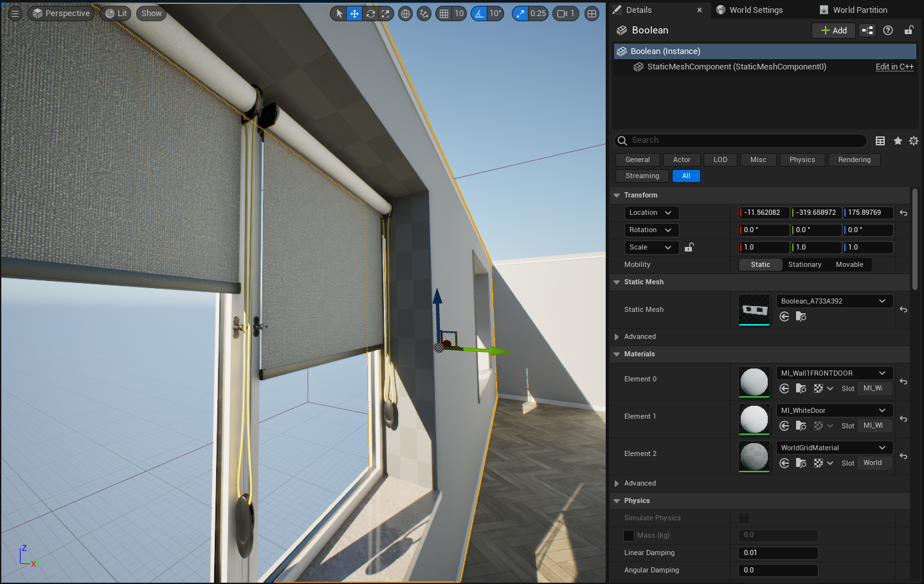The width and height of the screenshot is (924, 584).
Task: Click the Add component button
Action: pos(833,30)
